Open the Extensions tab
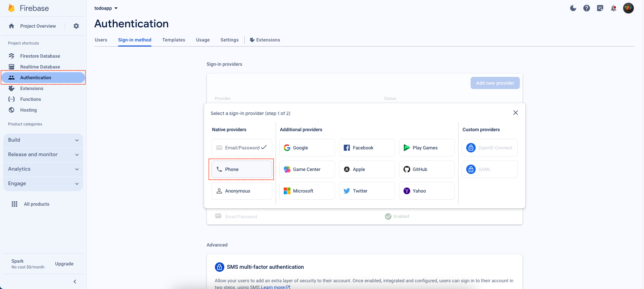This screenshot has width=644, height=289. 265,40
